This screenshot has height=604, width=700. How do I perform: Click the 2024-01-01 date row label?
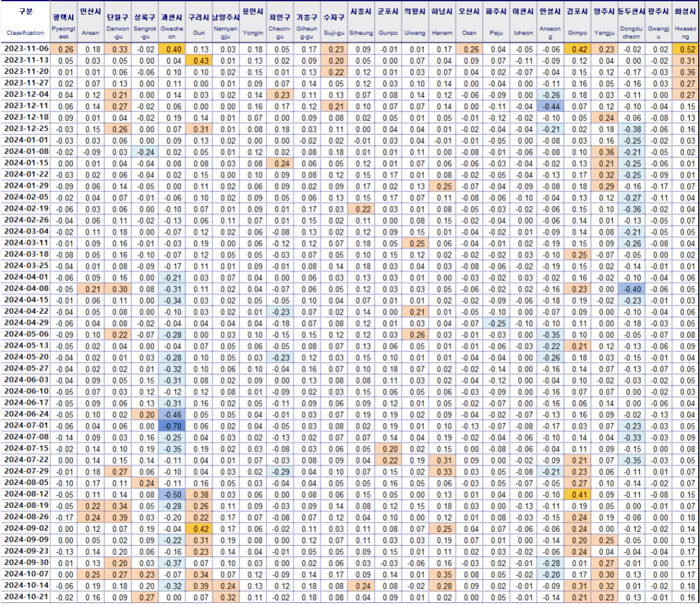25,141
